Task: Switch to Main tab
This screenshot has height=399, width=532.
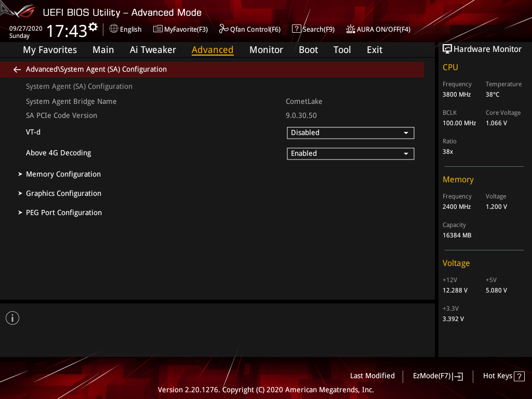Action: 103,50
